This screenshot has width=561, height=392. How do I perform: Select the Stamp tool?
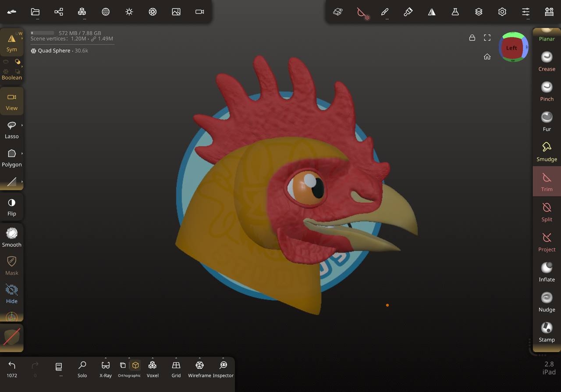click(x=547, y=331)
